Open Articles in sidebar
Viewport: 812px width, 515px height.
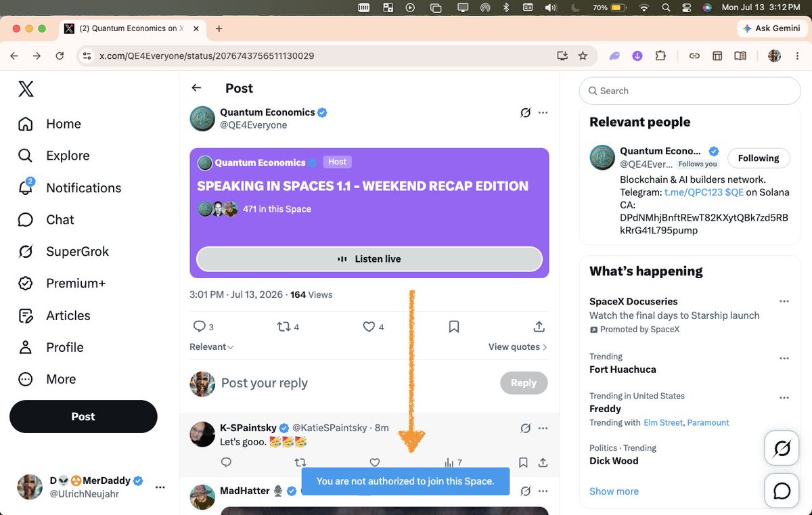[x=53, y=315]
